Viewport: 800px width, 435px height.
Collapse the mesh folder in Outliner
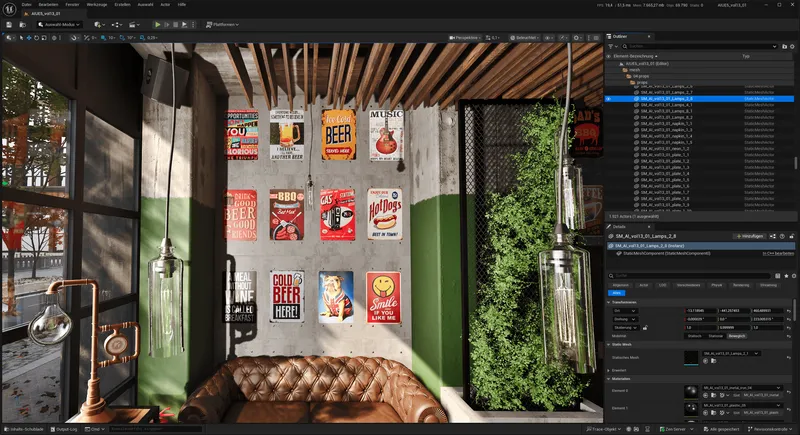click(624, 70)
